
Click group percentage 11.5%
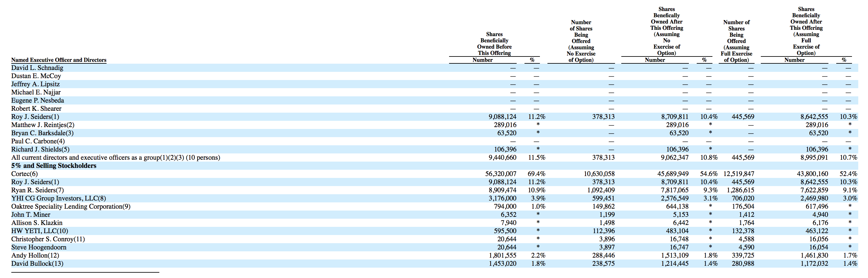[x=537, y=158]
